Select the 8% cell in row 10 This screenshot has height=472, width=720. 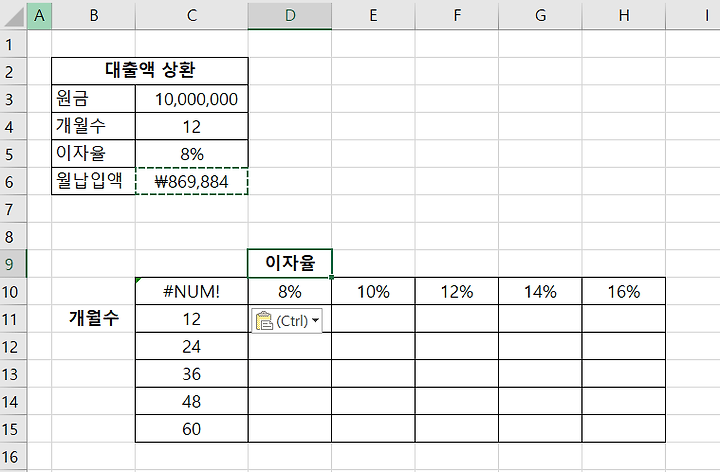coord(290,292)
